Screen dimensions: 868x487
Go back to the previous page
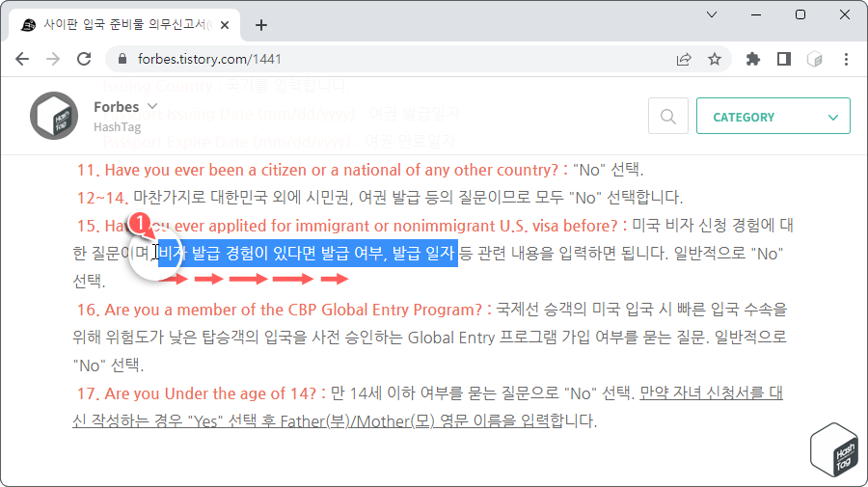pyautogui.click(x=22, y=59)
